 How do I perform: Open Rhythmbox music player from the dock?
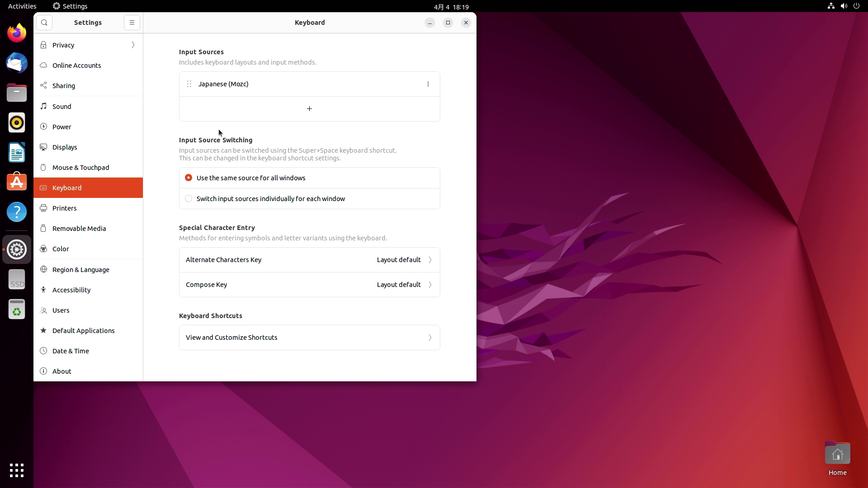(x=16, y=122)
